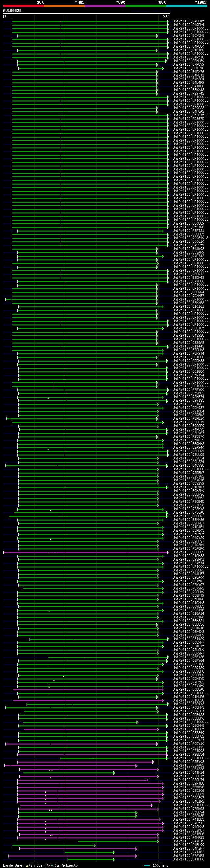Open hit UniRef100_Q4R5T8
The height and width of the screenshot is (868, 210).
188,57
